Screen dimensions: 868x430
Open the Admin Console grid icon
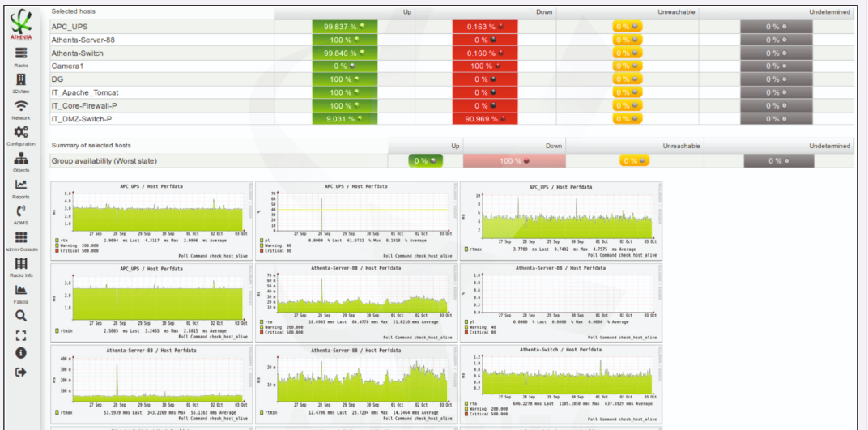click(21, 237)
